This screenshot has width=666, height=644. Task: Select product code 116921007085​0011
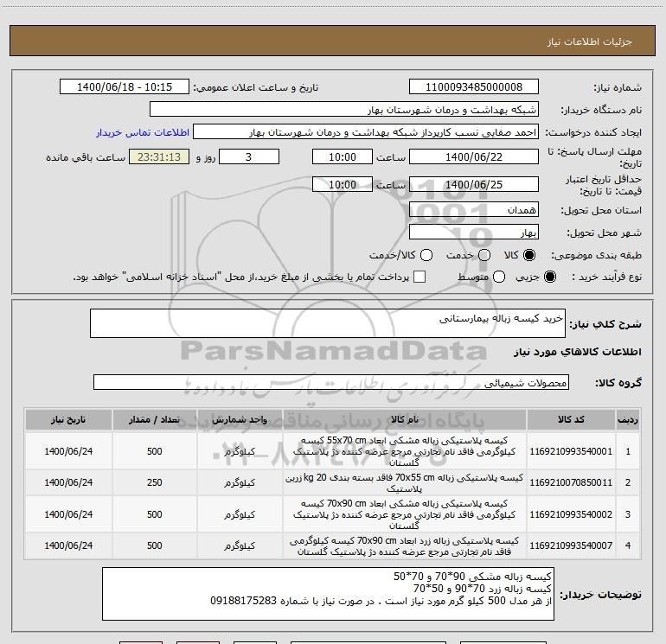tap(571, 482)
